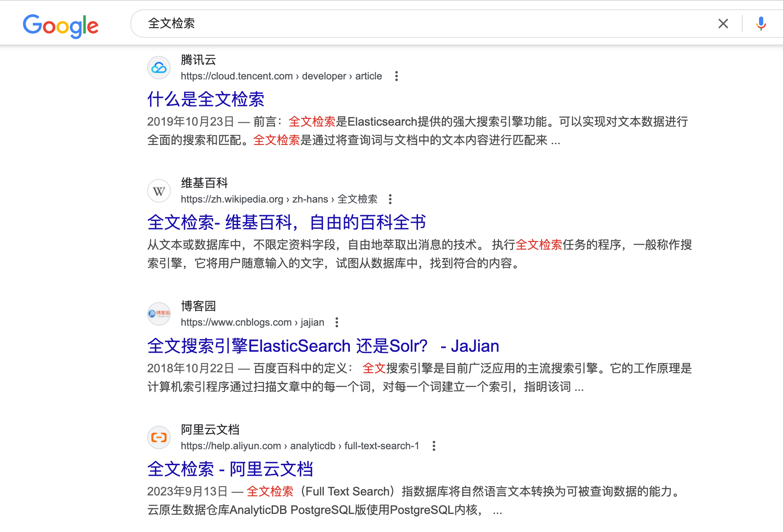Click the cnblogs favicon icon
Viewport: 783px width, 532px height.
click(x=159, y=314)
